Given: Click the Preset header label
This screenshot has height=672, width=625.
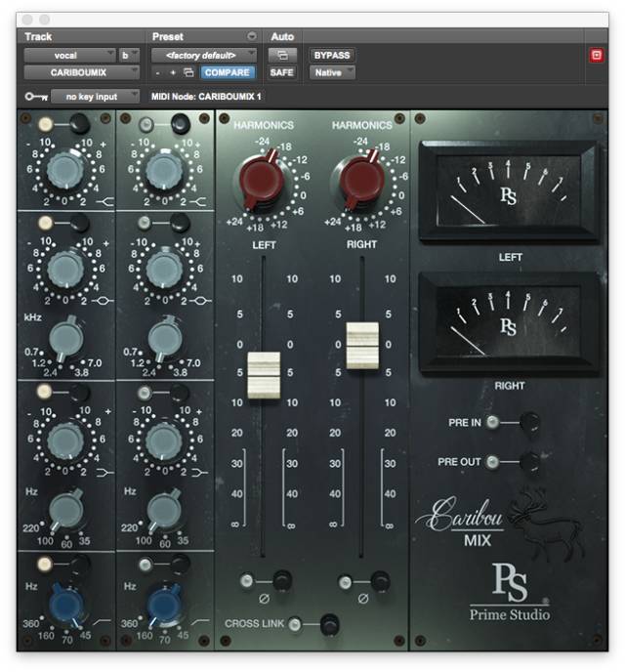Looking at the screenshot, I should pos(168,36).
